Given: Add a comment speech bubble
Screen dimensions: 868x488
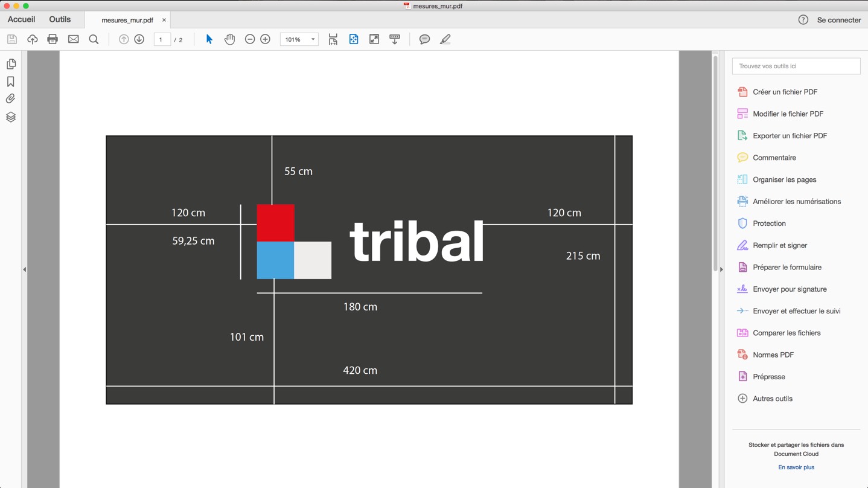Looking at the screenshot, I should click(424, 39).
